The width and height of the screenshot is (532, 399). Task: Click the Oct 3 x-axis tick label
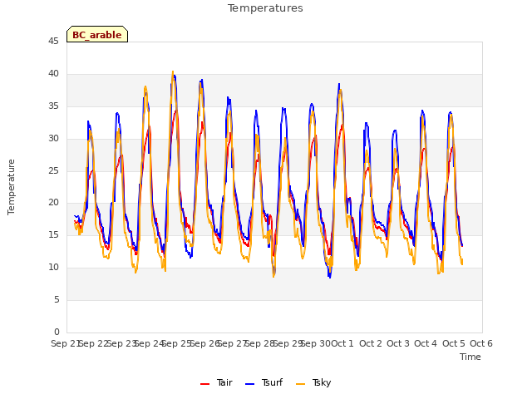(x=398, y=343)
